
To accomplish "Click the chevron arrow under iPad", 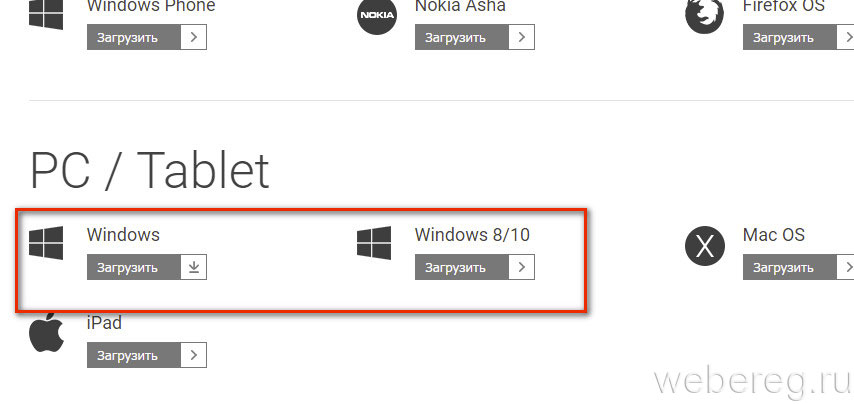I will (x=194, y=355).
